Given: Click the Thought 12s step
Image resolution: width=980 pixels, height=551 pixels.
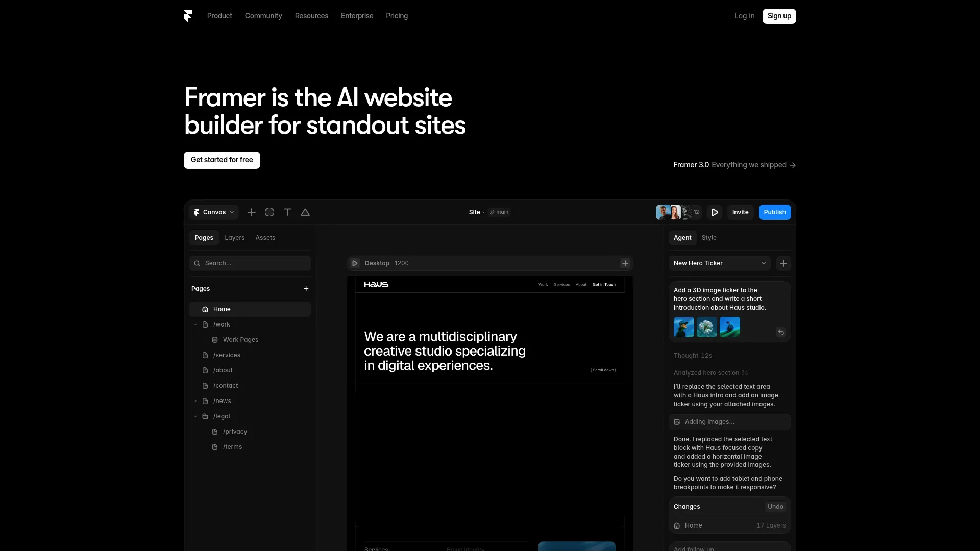Looking at the screenshot, I should coord(693,356).
